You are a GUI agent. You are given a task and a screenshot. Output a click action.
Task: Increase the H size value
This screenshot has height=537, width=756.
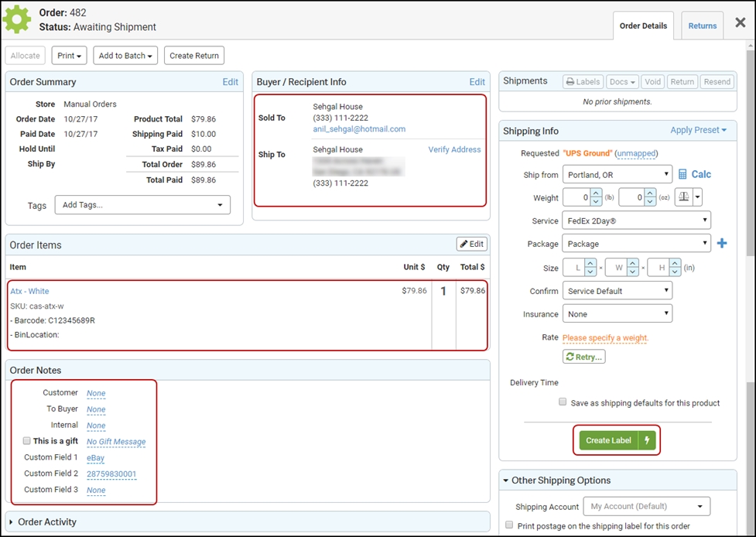point(675,263)
